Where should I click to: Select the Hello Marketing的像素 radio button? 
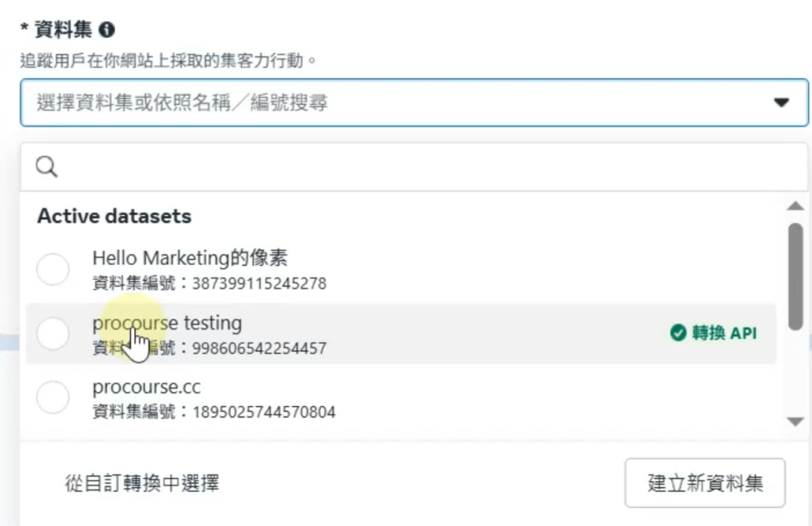click(x=53, y=270)
